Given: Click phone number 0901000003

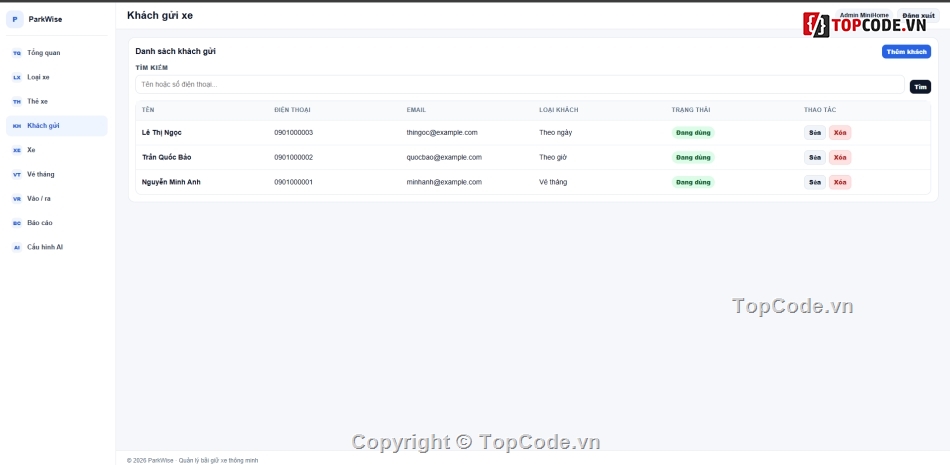Looking at the screenshot, I should 294,133.
